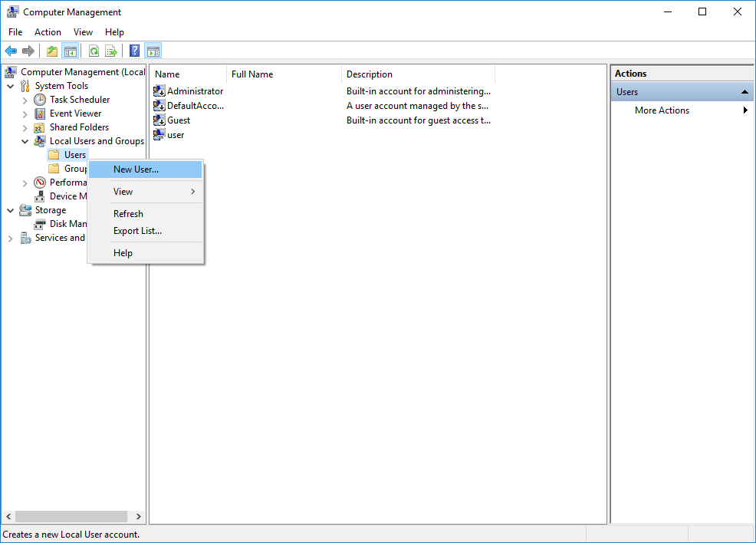Click the Local Users and Groups icon

40,141
